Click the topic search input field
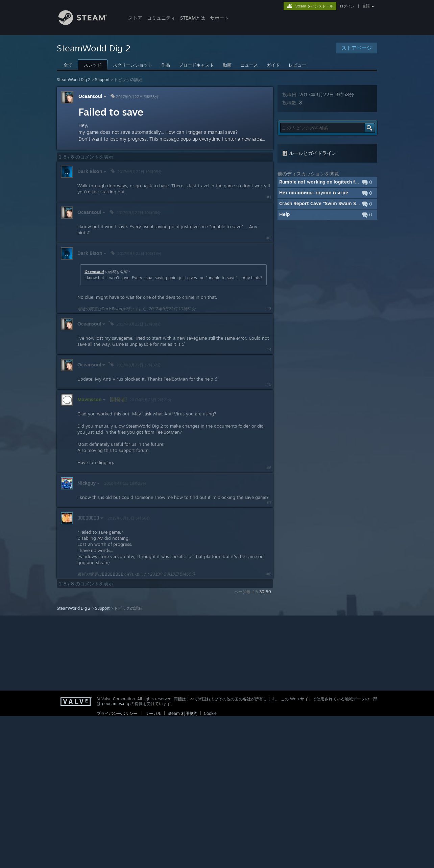434x868 pixels. point(322,128)
